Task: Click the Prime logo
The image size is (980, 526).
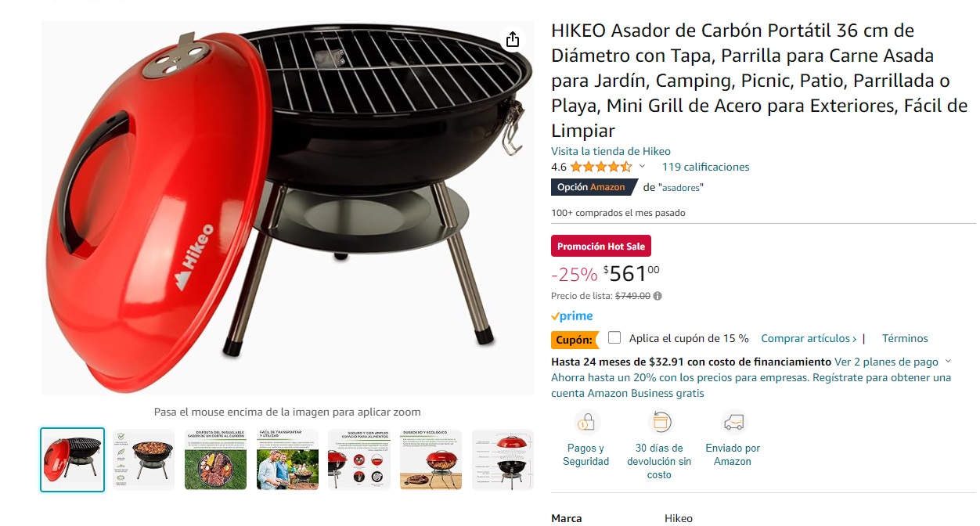Action: coord(572,316)
